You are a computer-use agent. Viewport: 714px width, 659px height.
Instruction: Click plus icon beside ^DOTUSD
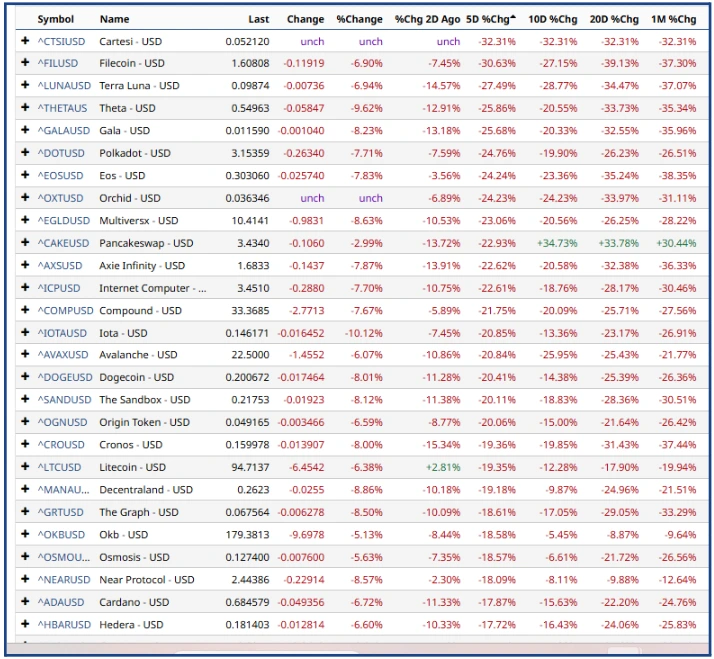click(x=25, y=153)
